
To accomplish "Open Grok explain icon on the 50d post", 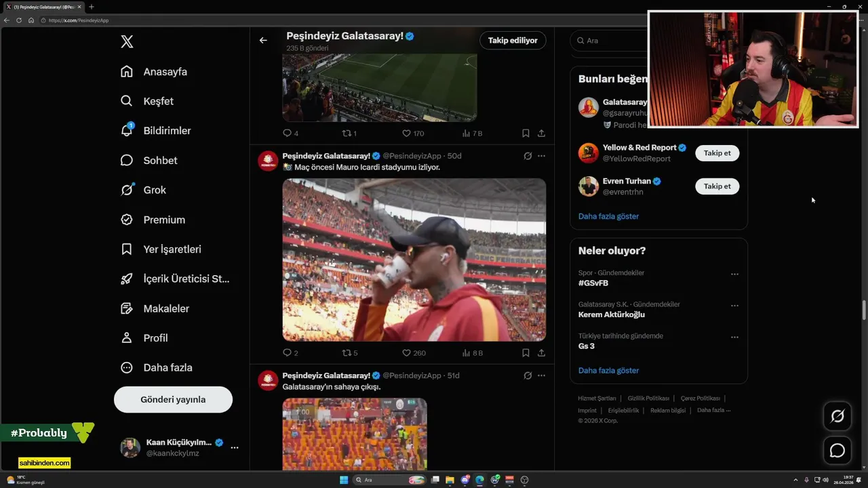I will click(528, 156).
